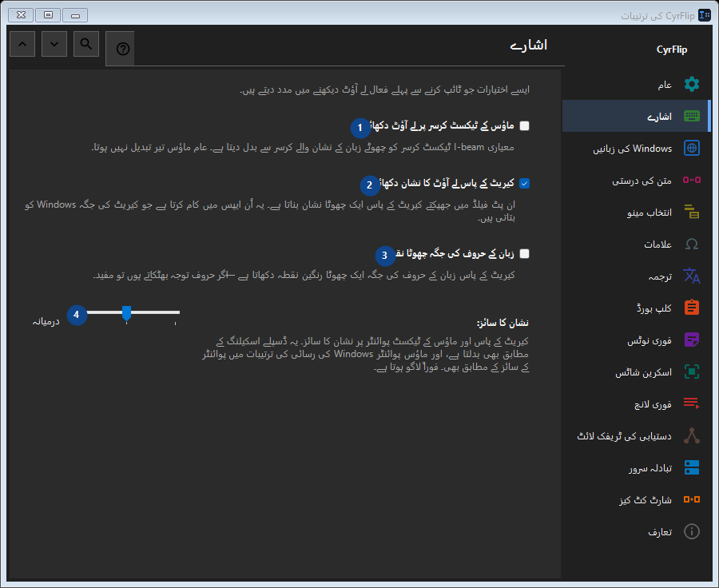Open the دستیابی کی ٹریفک لائٹ tab
This screenshot has width=719, height=588.
[636, 435]
